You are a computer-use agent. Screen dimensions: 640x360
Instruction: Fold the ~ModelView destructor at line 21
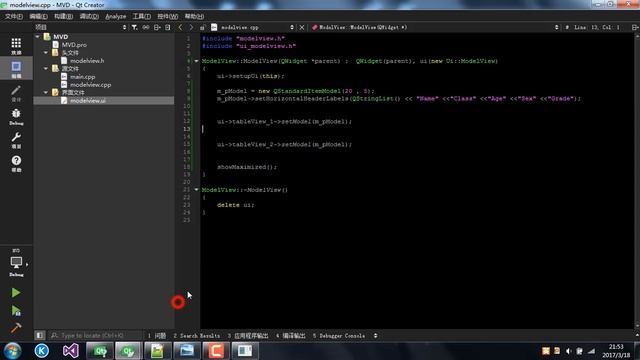coord(196,190)
